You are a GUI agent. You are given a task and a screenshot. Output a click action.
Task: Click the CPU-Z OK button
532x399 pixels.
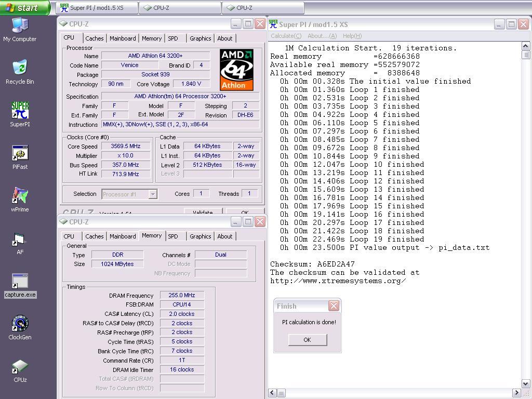point(245,211)
